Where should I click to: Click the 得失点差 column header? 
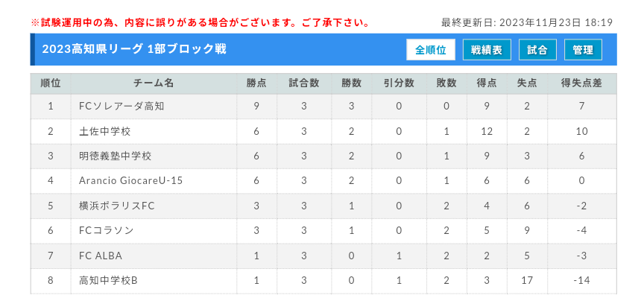(x=581, y=83)
